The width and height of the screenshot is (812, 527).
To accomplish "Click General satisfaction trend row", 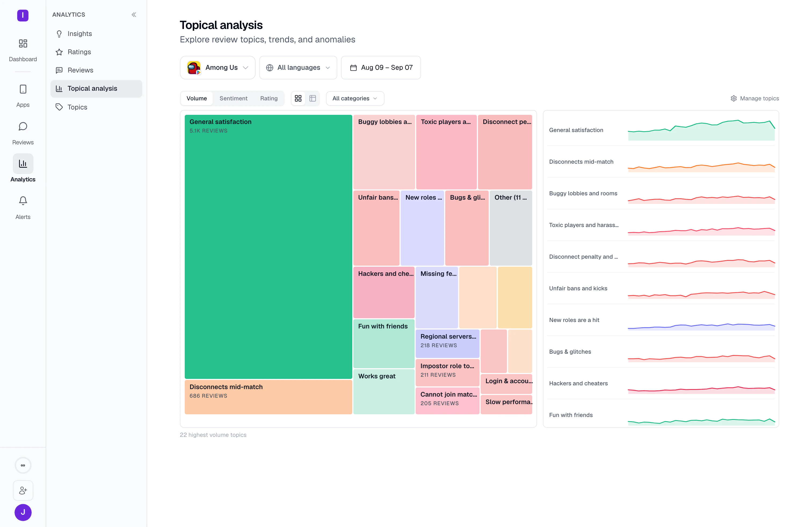I will tap(661, 130).
